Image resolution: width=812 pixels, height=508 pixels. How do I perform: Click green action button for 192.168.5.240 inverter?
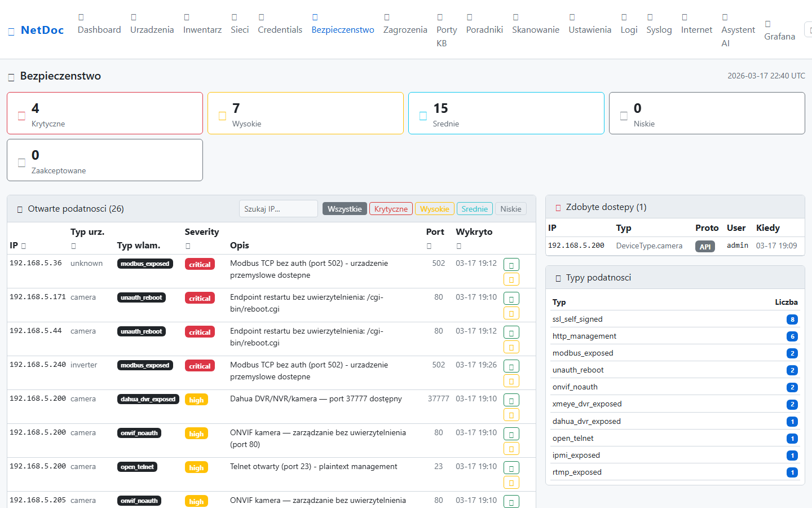511,366
